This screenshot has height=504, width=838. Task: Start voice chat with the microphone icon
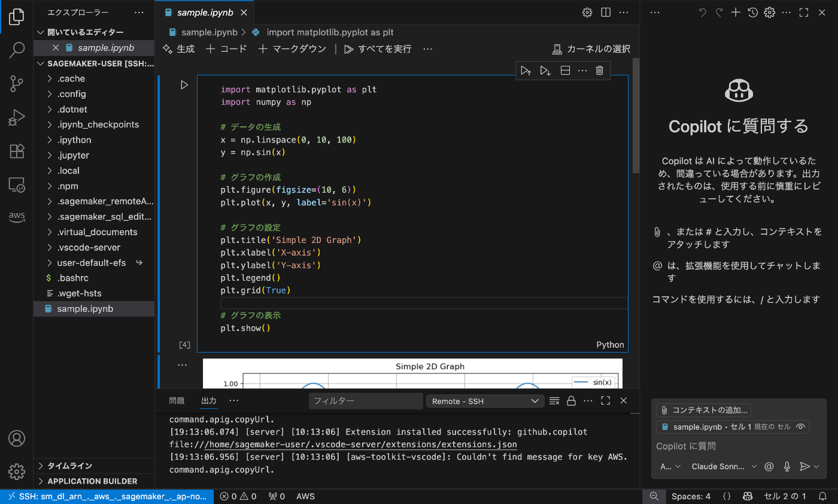pyautogui.click(x=787, y=466)
